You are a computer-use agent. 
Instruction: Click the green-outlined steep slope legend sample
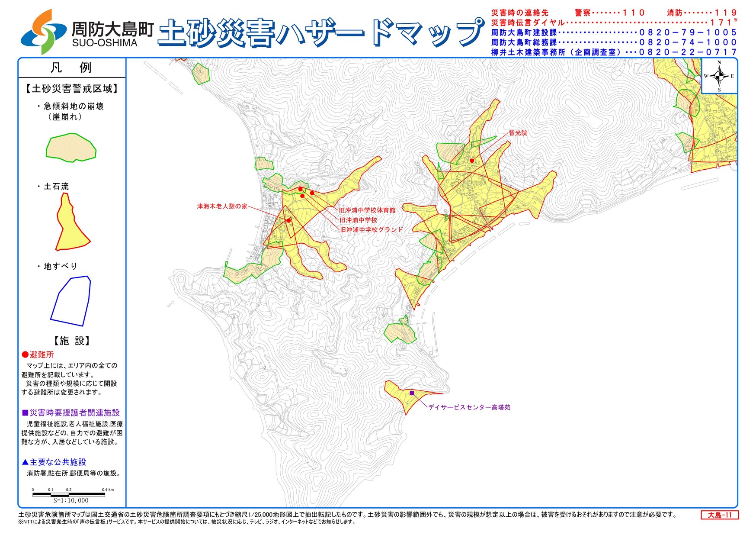tap(71, 148)
